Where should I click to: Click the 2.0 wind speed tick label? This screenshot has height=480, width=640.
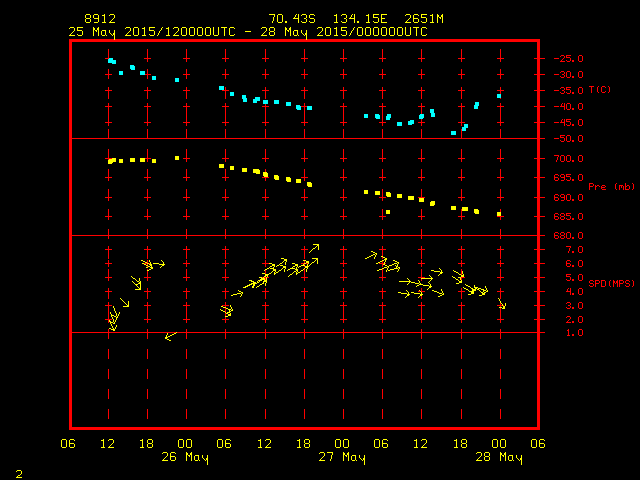574,320
